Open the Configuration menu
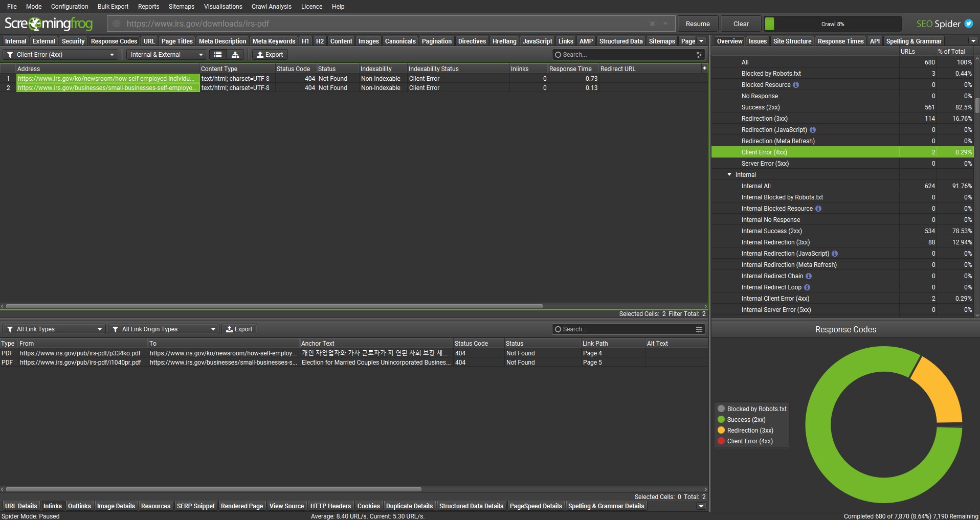Image resolution: width=980 pixels, height=520 pixels. (70, 7)
